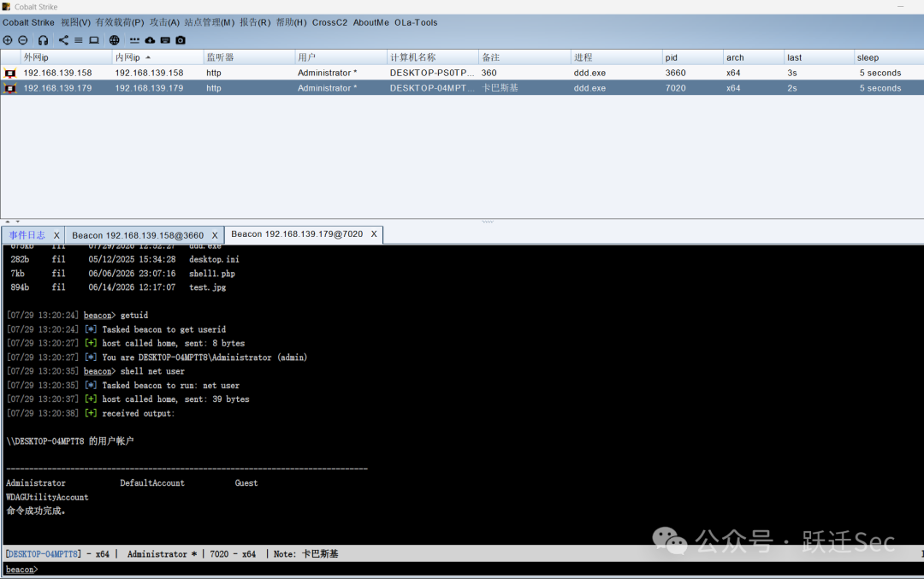Viewport: 924px width, 579px height.
Task: Click the plus connect toolbar icon
Action: (x=8, y=40)
